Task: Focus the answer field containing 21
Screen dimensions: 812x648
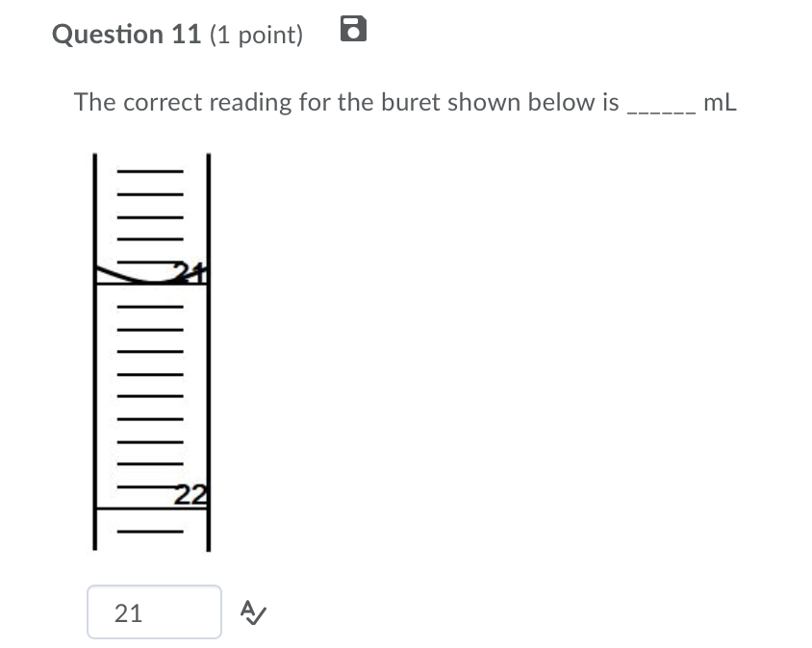Action: 154,611
